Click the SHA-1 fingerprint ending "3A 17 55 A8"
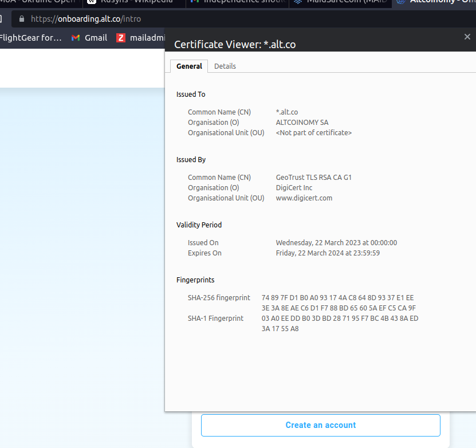Image resolution: width=476 pixels, height=448 pixels. [280, 329]
